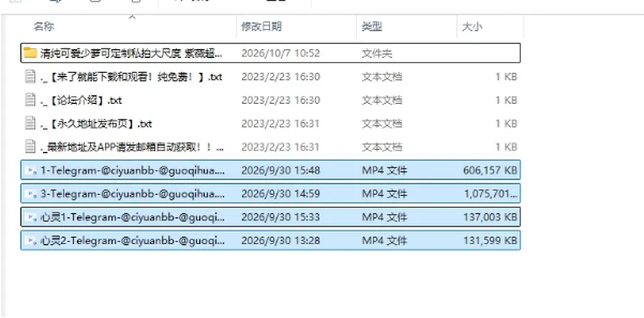Click the truncated size value 1,075,701
Screen dimensions: 644x318
pyautogui.click(x=491, y=193)
